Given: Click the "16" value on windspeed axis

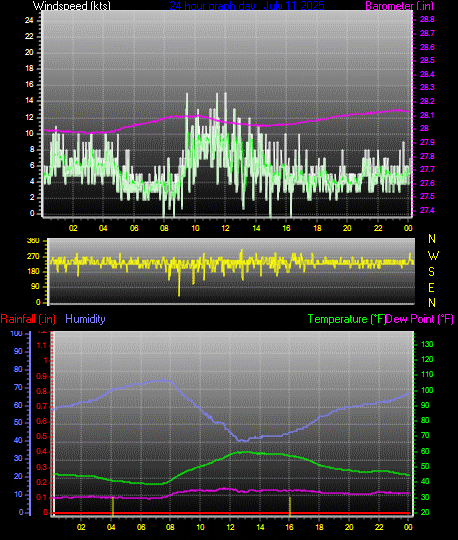Looking at the screenshot, I should click(x=29, y=85).
